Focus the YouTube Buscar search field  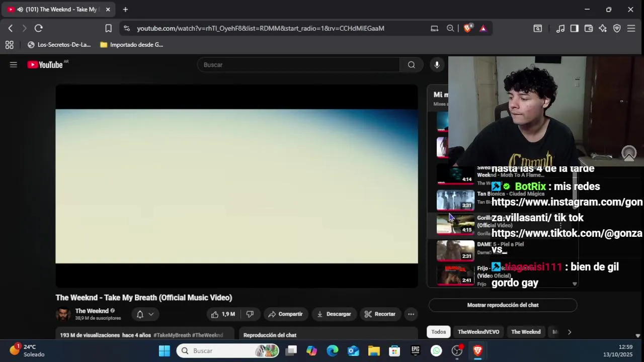(x=299, y=64)
